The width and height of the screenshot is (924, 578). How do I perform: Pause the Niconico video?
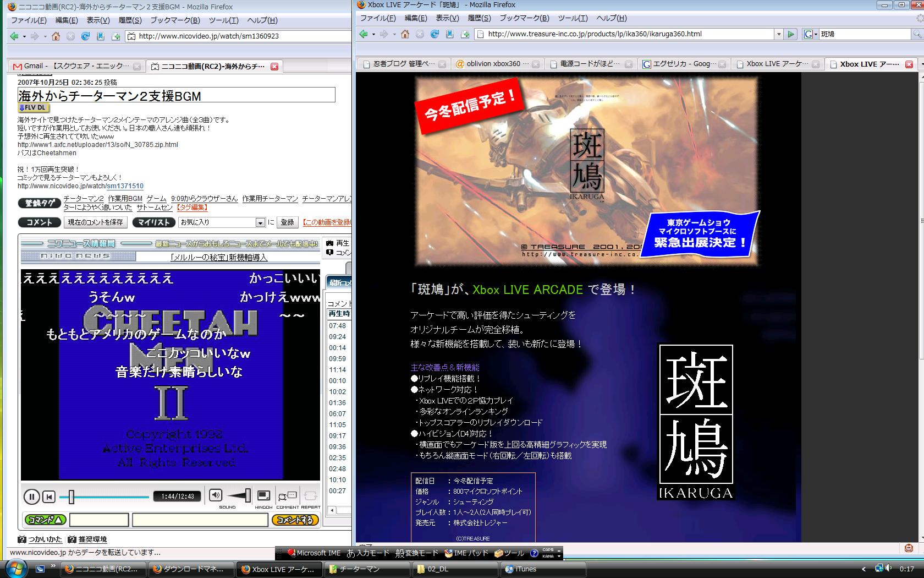[x=32, y=497]
